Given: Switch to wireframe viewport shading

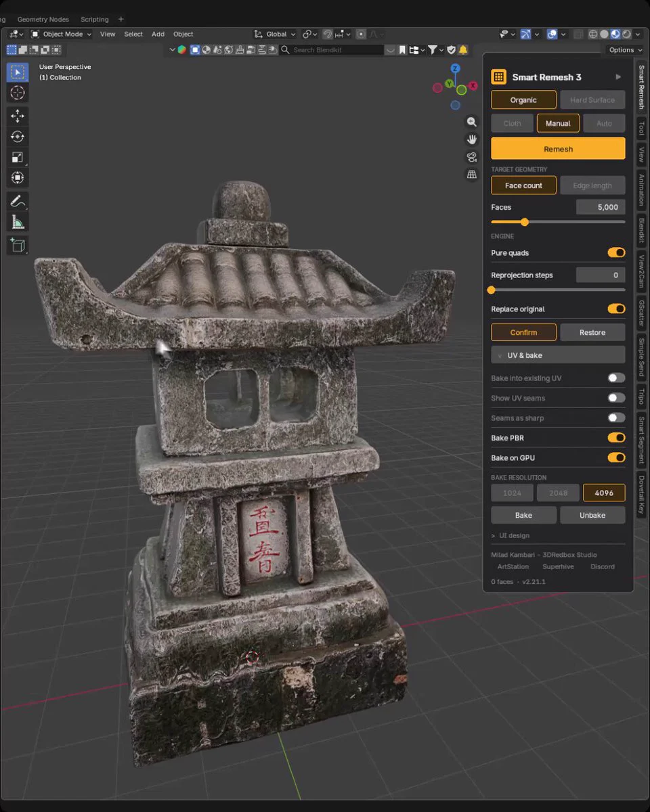Looking at the screenshot, I should tap(593, 34).
